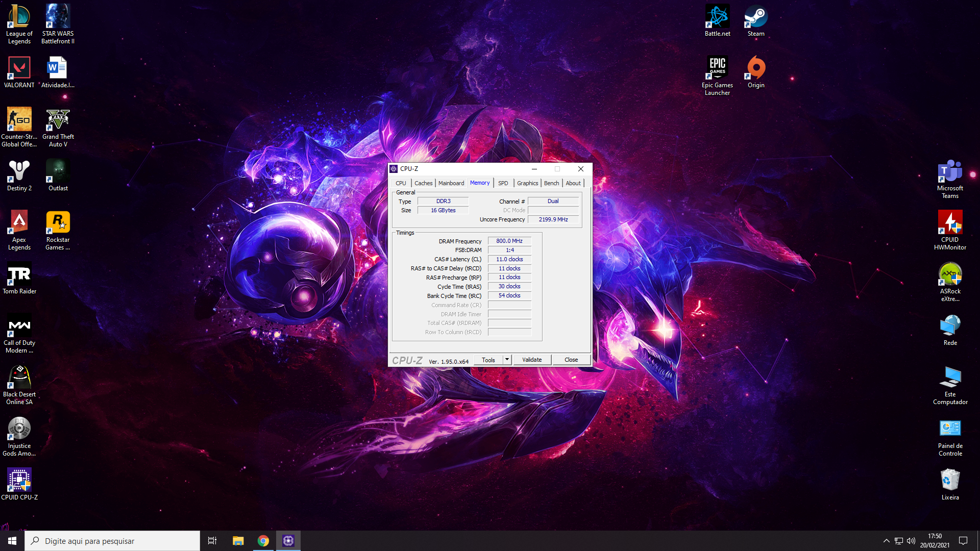Click the Bank Cycle Time 54 clocks value

coord(509,295)
